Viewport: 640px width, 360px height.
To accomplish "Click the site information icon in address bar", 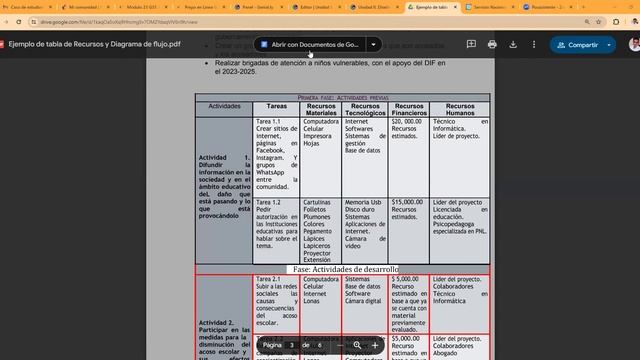I will tap(34, 22).
